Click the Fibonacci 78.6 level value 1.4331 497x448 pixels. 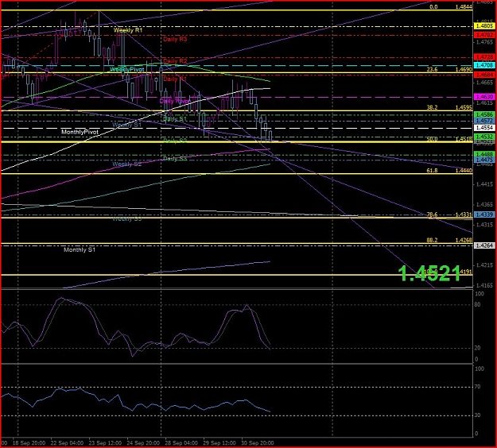pos(464,214)
